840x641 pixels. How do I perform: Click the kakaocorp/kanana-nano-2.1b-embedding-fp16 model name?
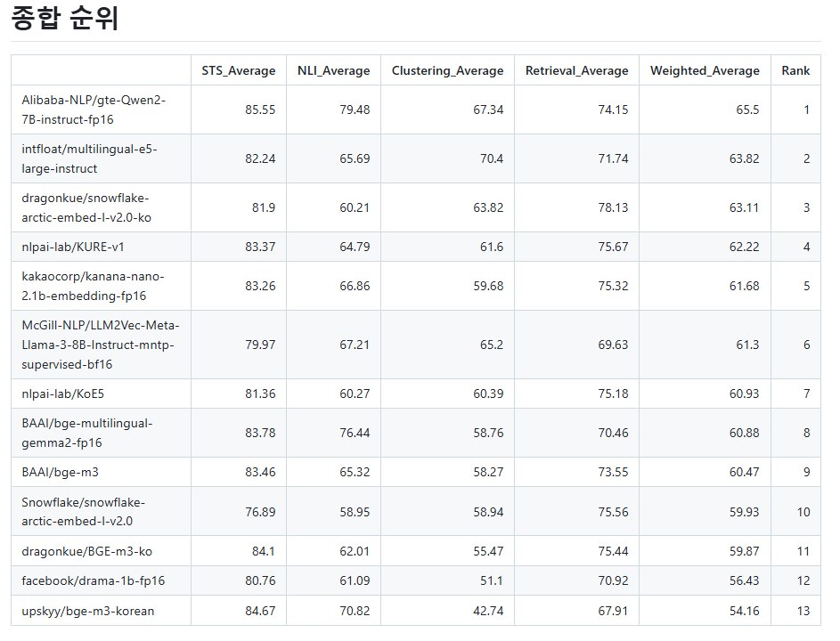click(94, 286)
